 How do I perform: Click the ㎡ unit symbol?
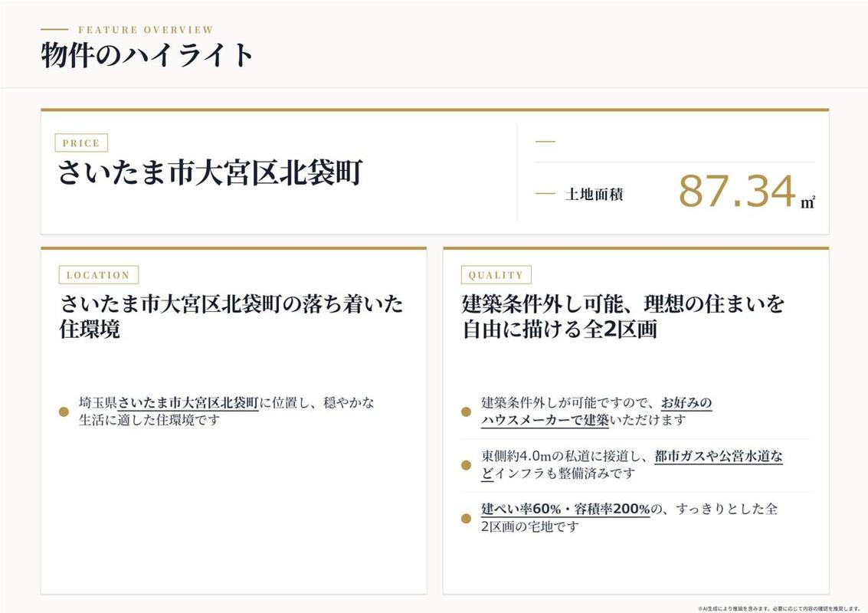pyautogui.click(x=807, y=202)
